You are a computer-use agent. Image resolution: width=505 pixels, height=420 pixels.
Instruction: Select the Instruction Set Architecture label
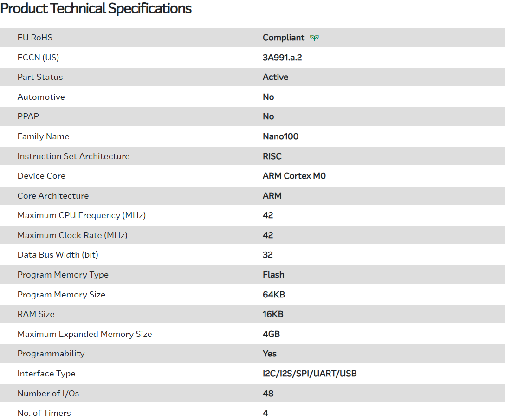(73, 156)
